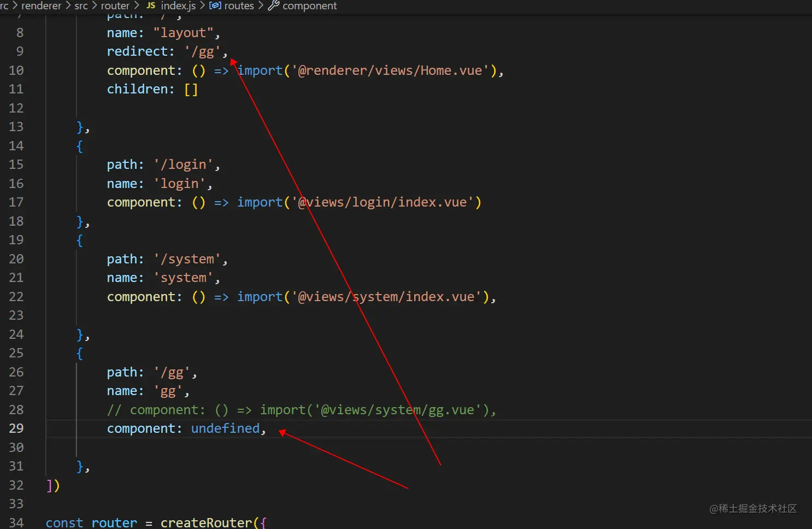Click '@views/login/index.vue' import path

coord(382,202)
